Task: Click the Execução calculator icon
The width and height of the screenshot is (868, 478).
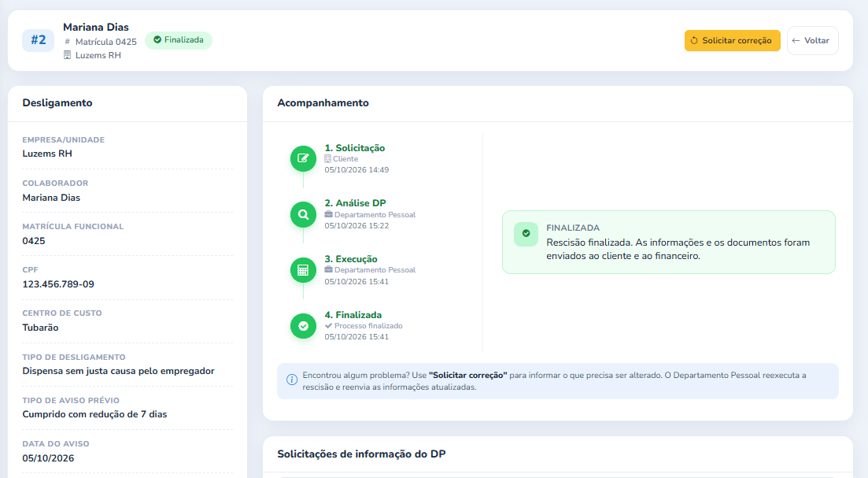Action: point(303,270)
